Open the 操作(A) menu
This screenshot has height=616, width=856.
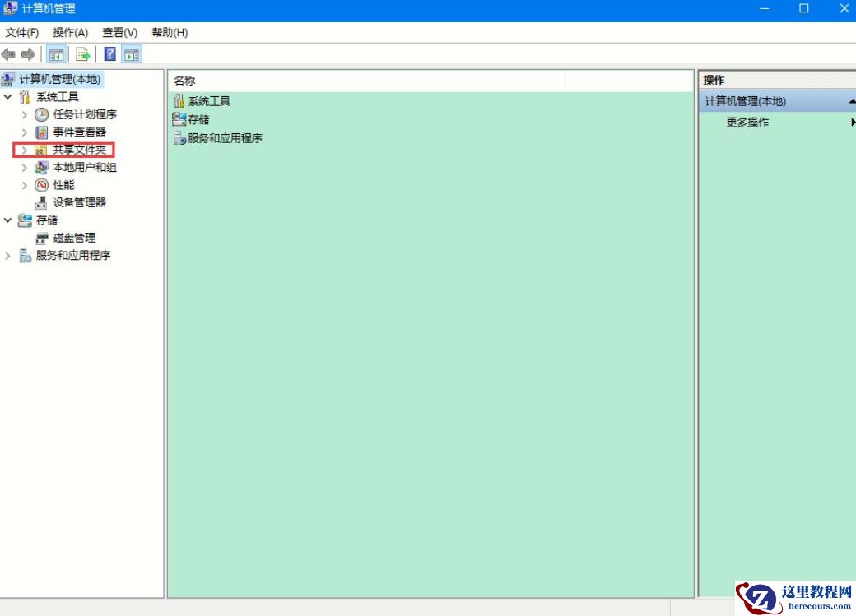[70, 32]
